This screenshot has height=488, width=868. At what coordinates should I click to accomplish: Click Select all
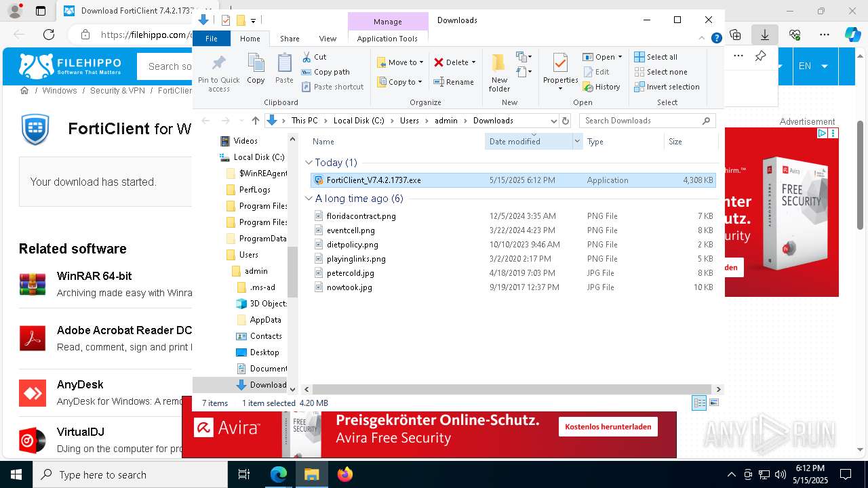coord(656,57)
